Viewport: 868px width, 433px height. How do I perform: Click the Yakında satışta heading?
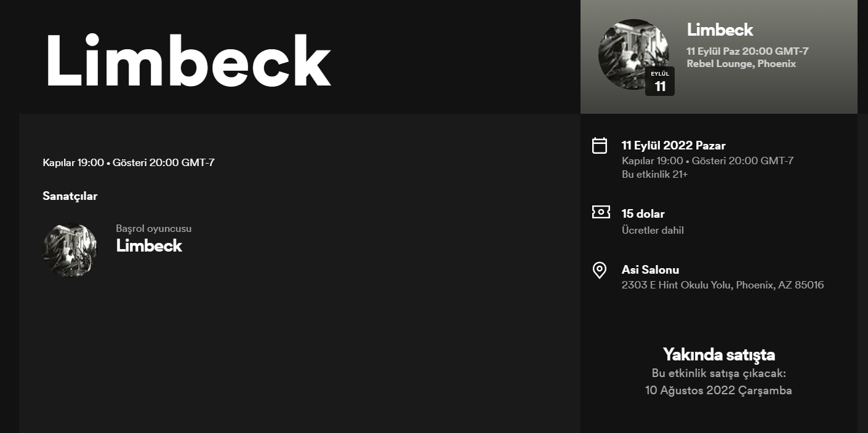[x=718, y=354]
